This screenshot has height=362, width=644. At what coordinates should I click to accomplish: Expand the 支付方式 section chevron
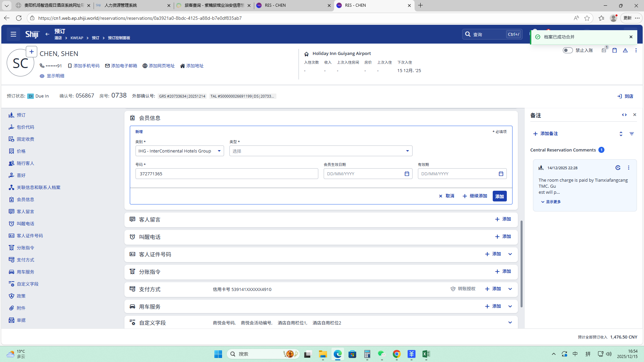[x=510, y=289]
